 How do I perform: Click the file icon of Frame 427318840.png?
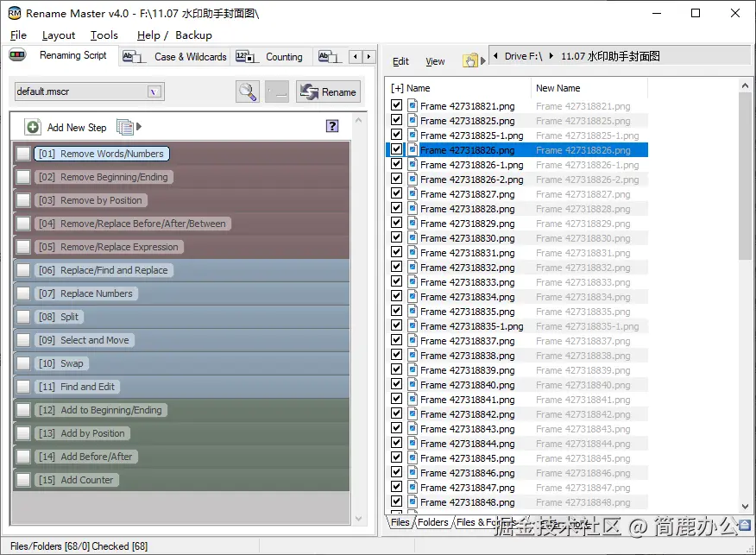coord(413,384)
